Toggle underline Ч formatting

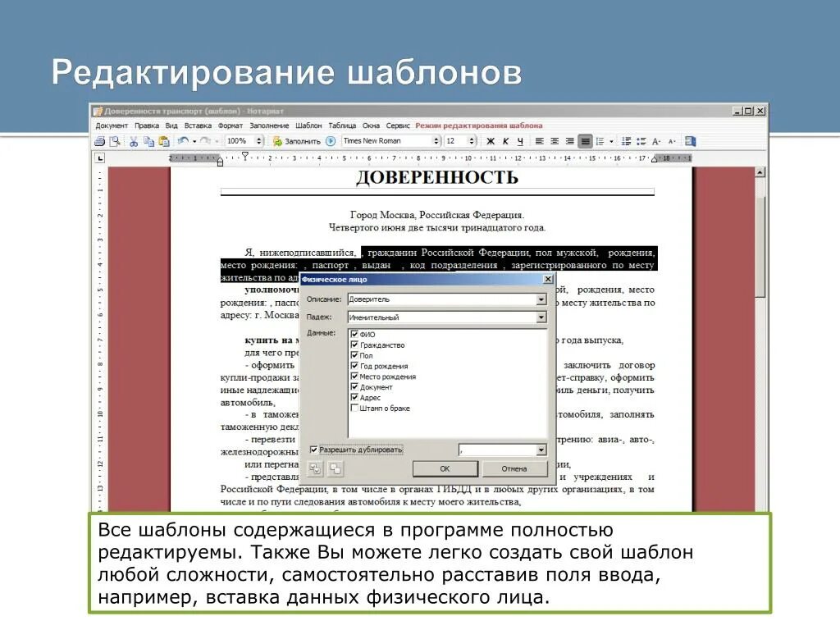coord(520,141)
